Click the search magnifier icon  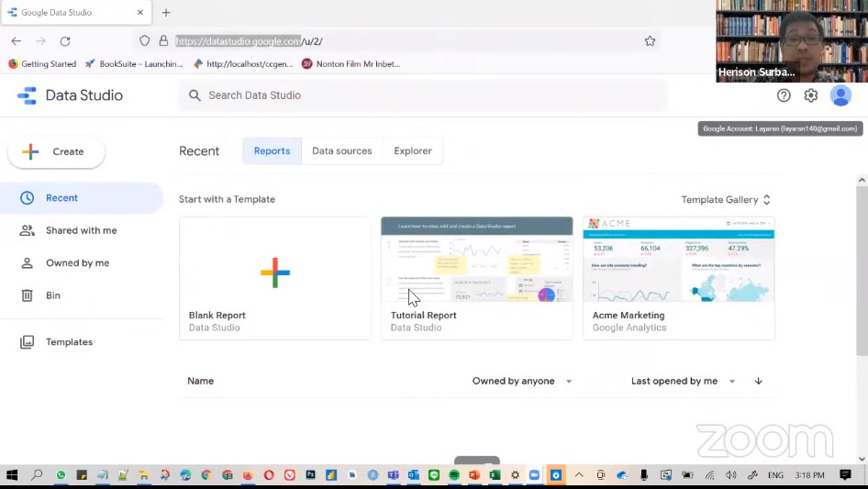coord(195,95)
